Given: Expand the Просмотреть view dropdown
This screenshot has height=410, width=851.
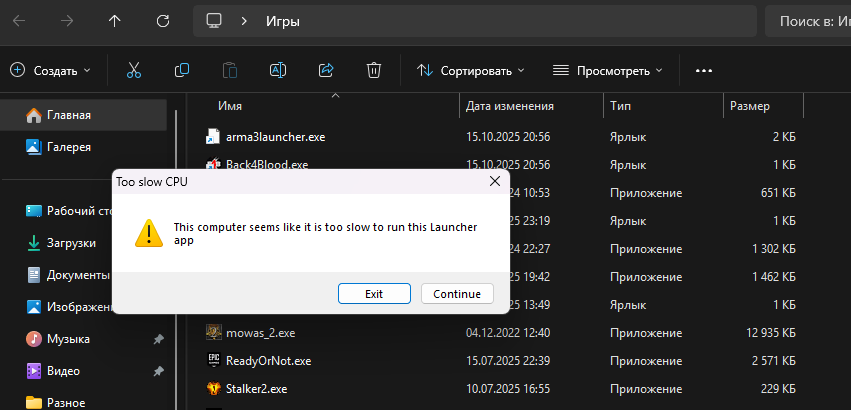Looking at the screenshot, I should tap(608, 71).
